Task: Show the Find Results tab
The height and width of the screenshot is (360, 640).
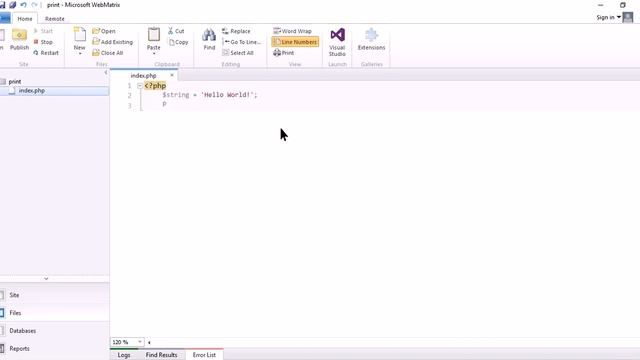Action: coord(162,355)
